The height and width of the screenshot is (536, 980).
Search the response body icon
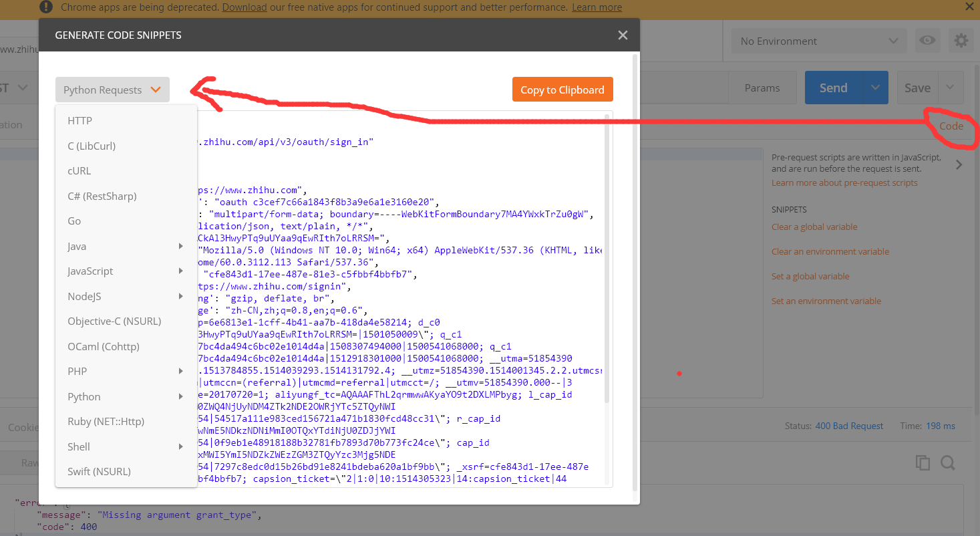click(x=947, y=462)
